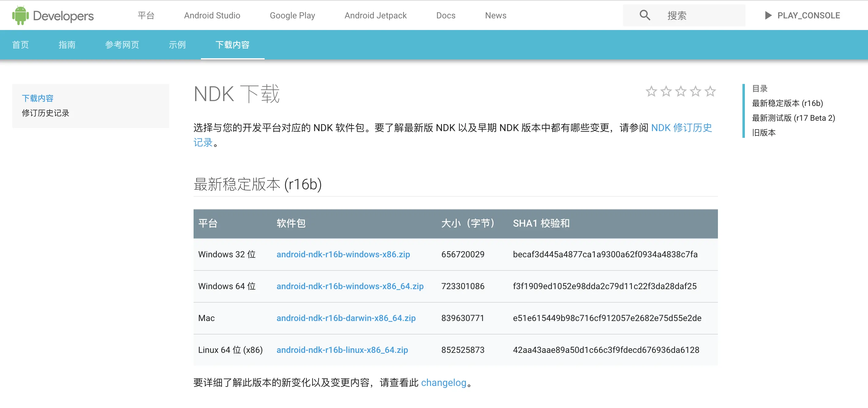Image resolution: width=868 pixels, height=408 pixels.
Task: Download android-ndk-r16b-darwin-x86_64.zip
Action: [346, 318]
